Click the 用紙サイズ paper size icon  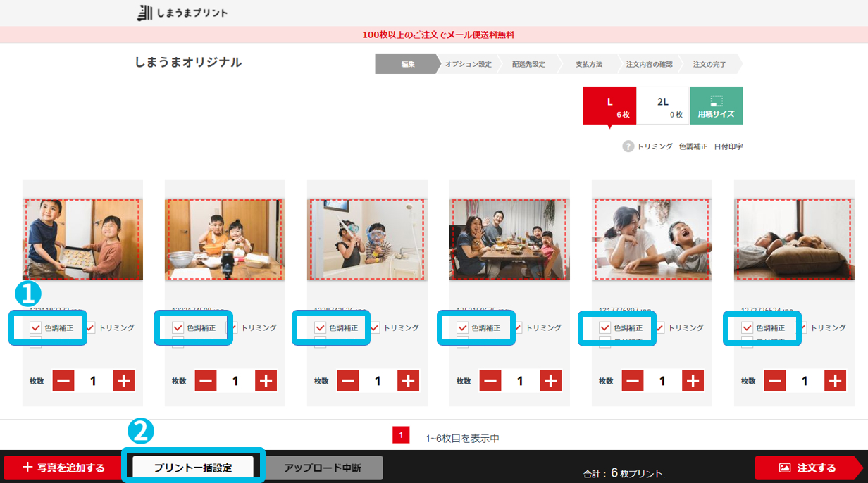[717, 106]
